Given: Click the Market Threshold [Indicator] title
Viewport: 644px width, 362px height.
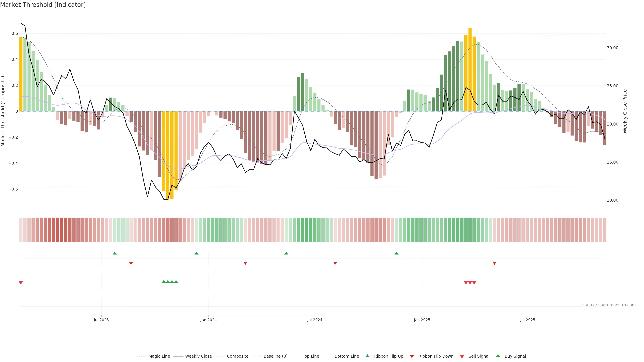Looking at the screenshot, I should [x=43, y=5].
